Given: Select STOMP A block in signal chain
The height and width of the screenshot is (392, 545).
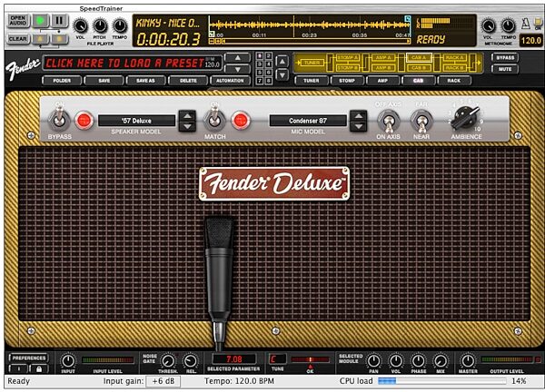Looking at the screenshot, I should [348, 57].
